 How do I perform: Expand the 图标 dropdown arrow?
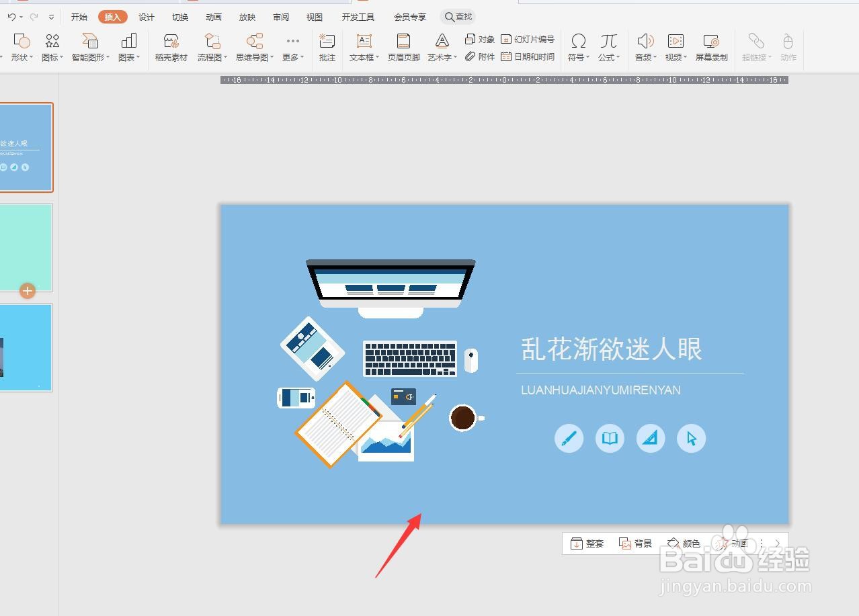click(x=62, y=58)
